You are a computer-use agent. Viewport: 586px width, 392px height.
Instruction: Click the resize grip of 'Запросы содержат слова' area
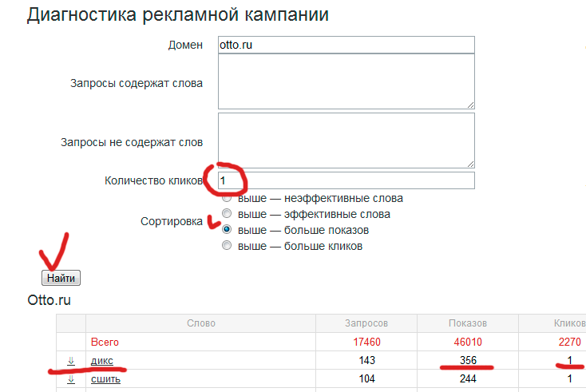point(470,105)
